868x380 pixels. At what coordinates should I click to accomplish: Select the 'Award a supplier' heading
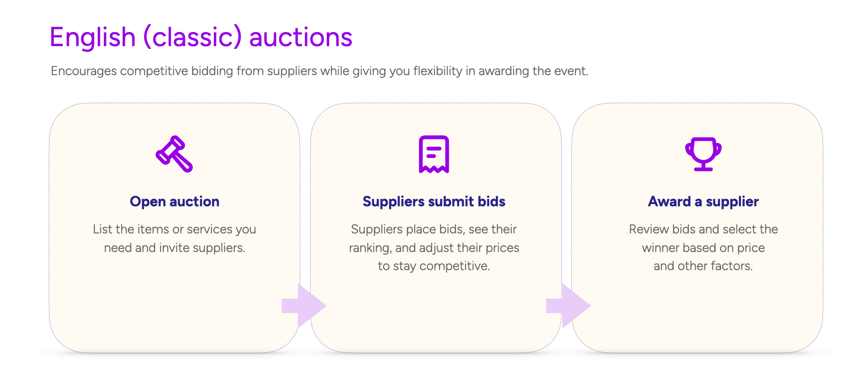(703, 201)
